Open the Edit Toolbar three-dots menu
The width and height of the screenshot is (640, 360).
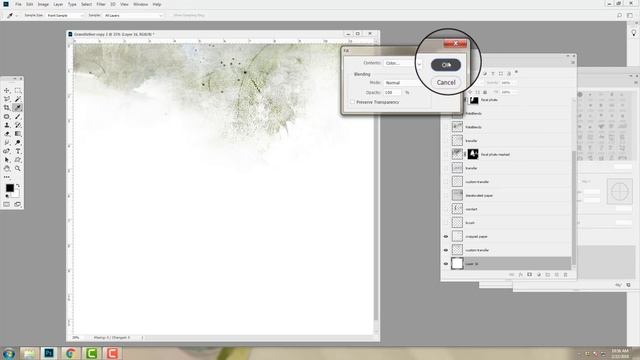click(7, 177)
